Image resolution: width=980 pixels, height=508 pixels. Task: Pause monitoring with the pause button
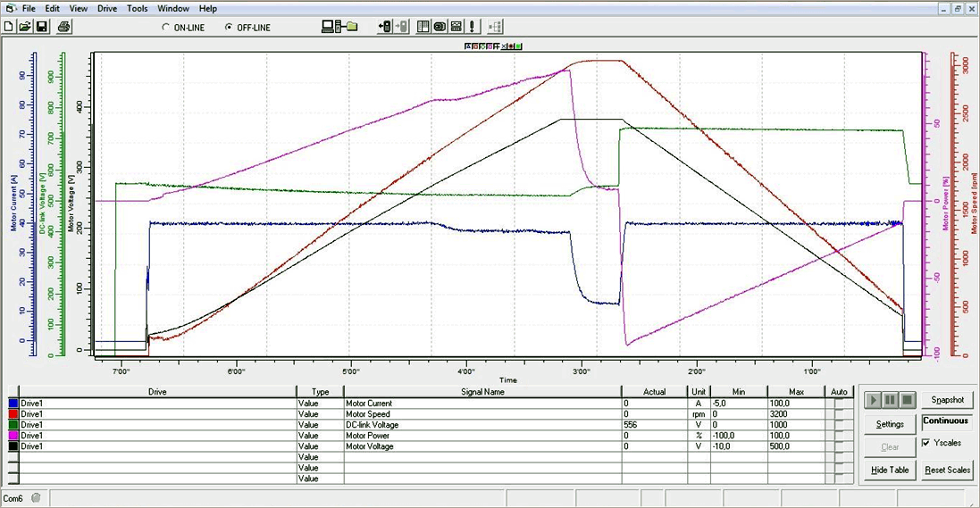click(890, 400)
